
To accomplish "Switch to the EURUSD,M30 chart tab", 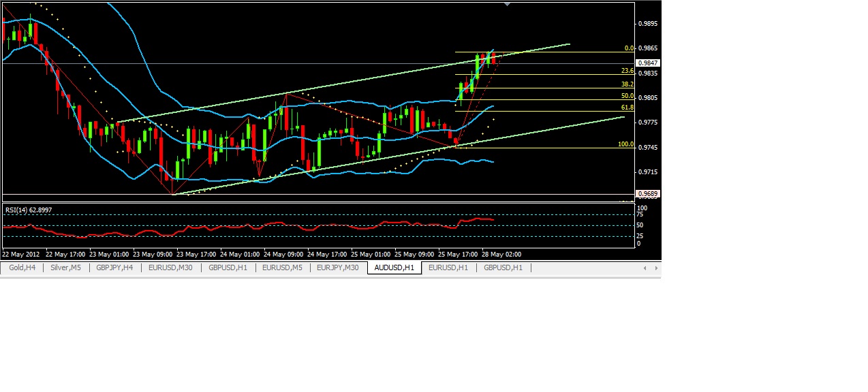I will 171,268.
